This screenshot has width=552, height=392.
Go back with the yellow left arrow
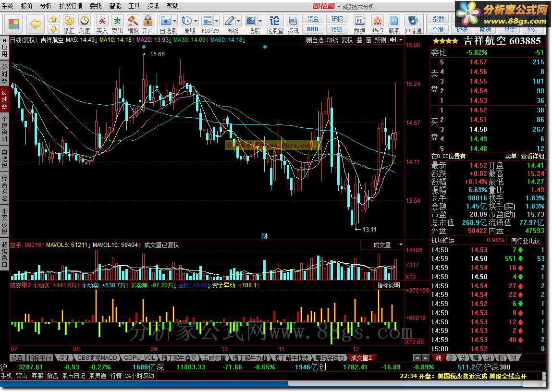point(35,24)
